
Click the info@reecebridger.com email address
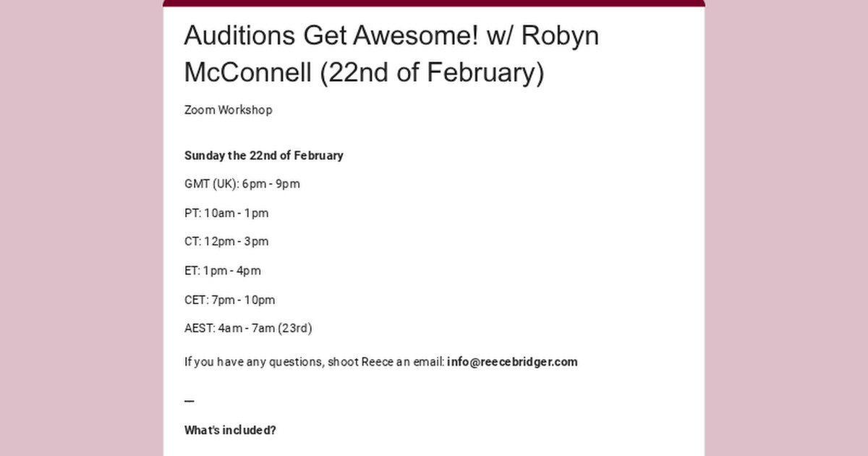pyautogui.click(x=512, y=362)
